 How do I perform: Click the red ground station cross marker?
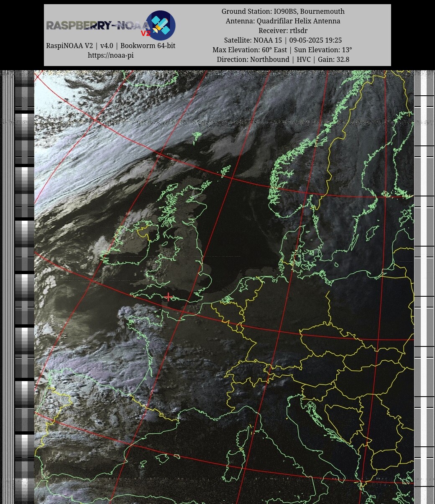[x=168, y=297]
